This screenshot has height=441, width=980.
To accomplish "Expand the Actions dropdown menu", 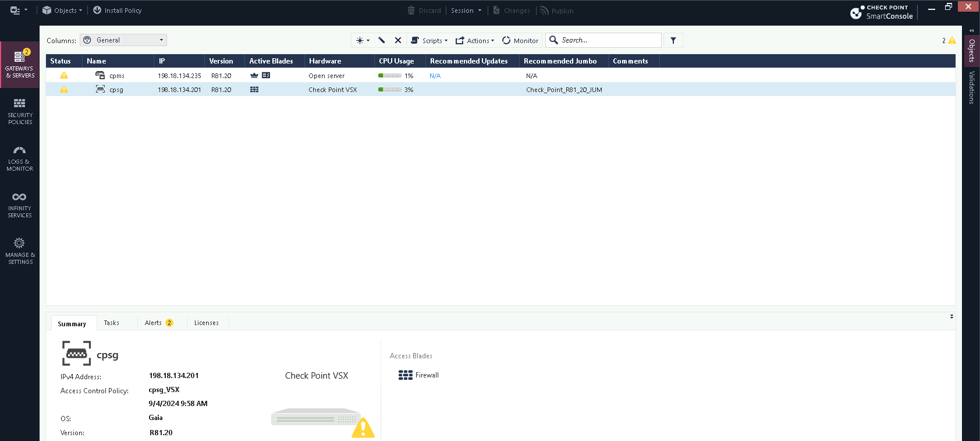I will [475, 40].
